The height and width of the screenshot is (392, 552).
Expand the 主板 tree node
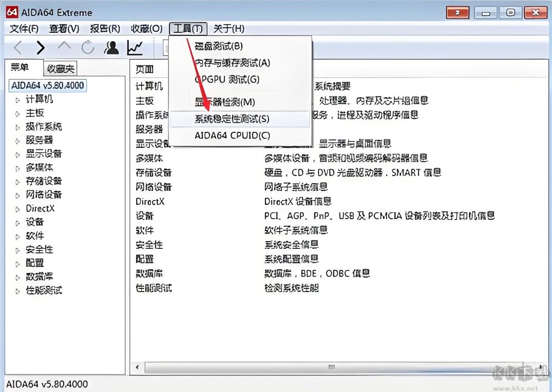pyautogui.click(x=16, y=113)
